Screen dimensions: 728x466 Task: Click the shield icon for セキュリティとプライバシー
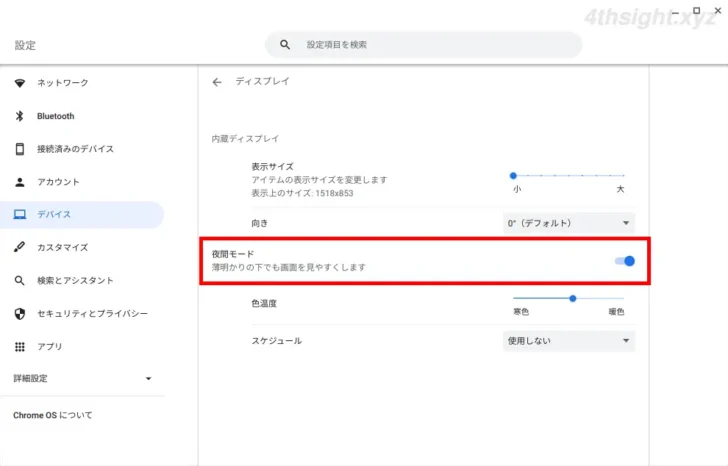20,314
